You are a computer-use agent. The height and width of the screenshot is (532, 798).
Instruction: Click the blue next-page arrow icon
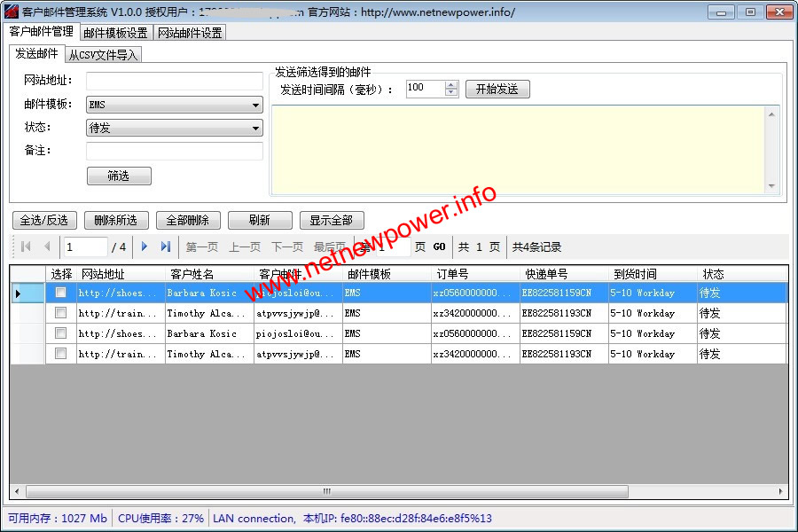(x=145, y=246)
